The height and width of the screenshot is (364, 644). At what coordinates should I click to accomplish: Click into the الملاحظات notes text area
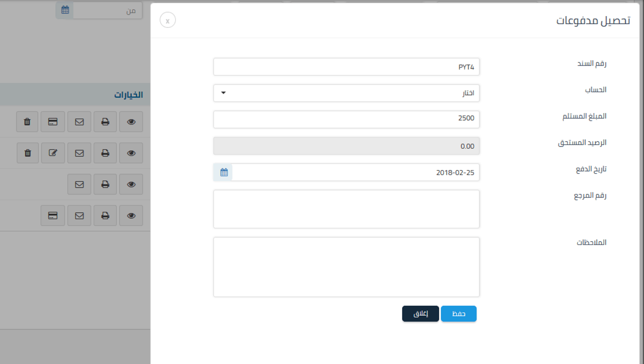[346, 267]
